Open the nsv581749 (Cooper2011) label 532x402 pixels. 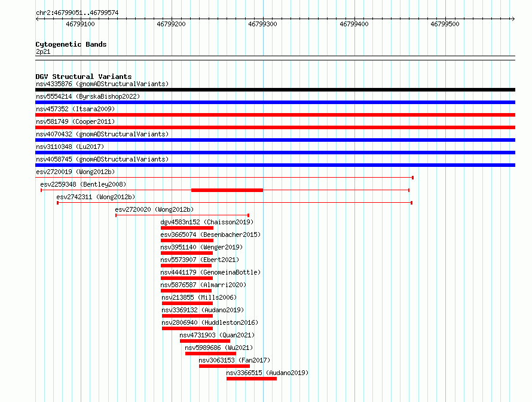[75, 121]
